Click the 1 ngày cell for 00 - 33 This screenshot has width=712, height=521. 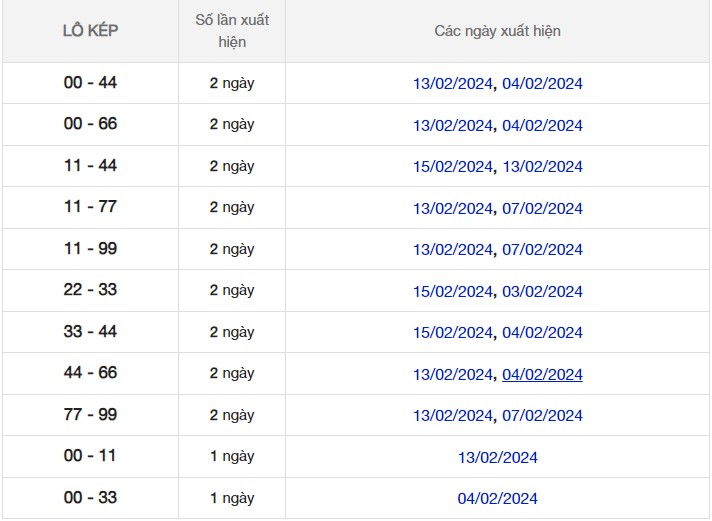coord(231,498)
